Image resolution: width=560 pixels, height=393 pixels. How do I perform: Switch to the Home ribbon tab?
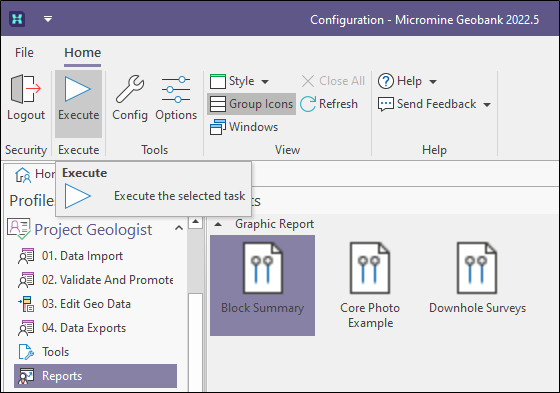(82, 53)
